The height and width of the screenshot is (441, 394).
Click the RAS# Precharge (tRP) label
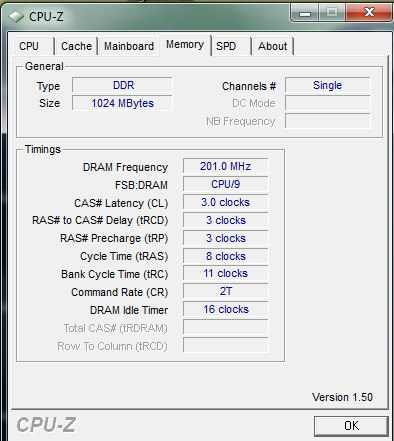(114, 238)
